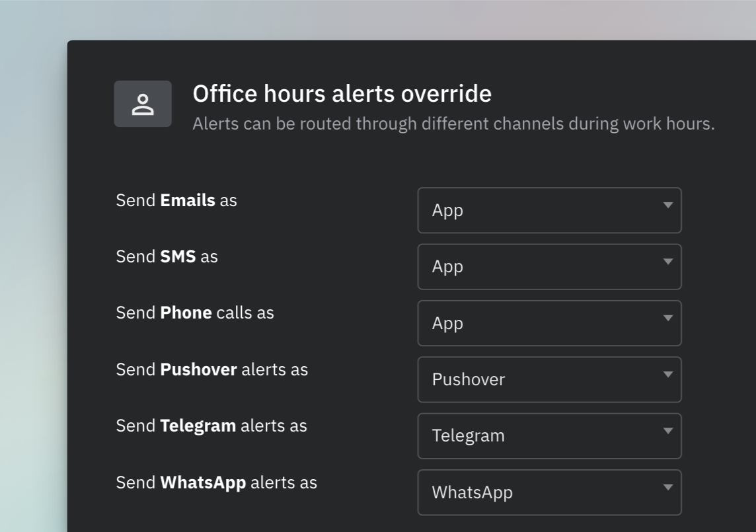
Task: Click the arrow icon in the SMS dropdown
Action: click(x=667, y=262)
